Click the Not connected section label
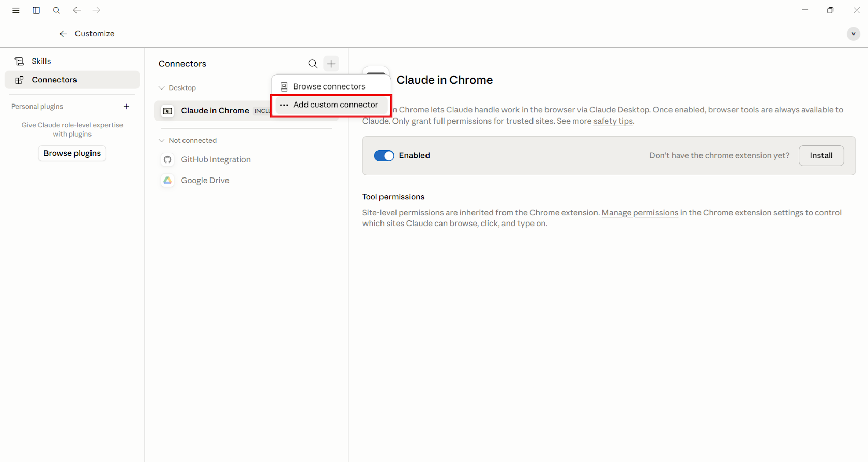868x475 pixels. tap(192, 140)
